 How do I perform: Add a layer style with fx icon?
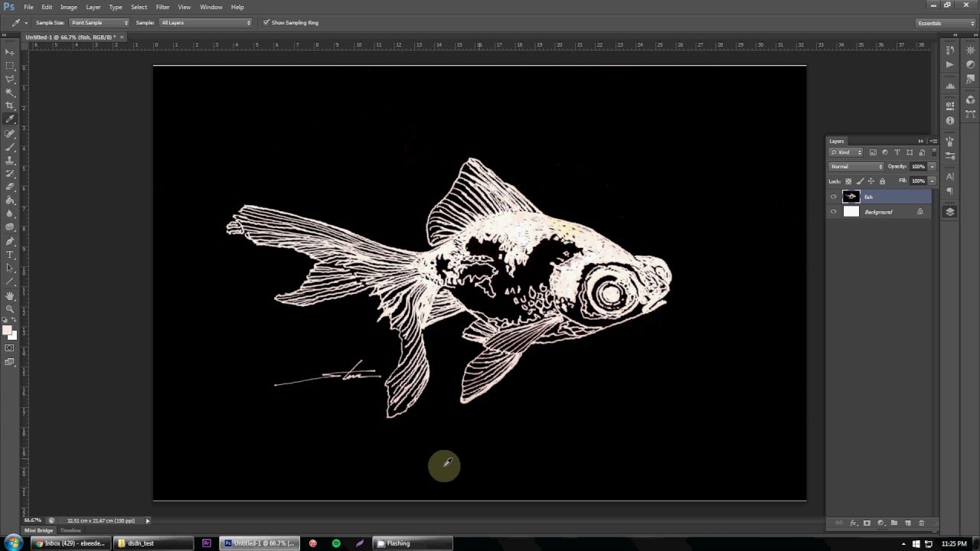[x=853, y=523]
